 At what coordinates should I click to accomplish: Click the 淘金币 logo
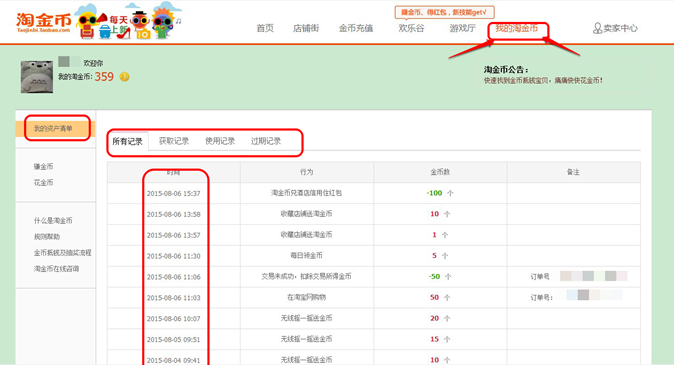(x=43, y=22)
